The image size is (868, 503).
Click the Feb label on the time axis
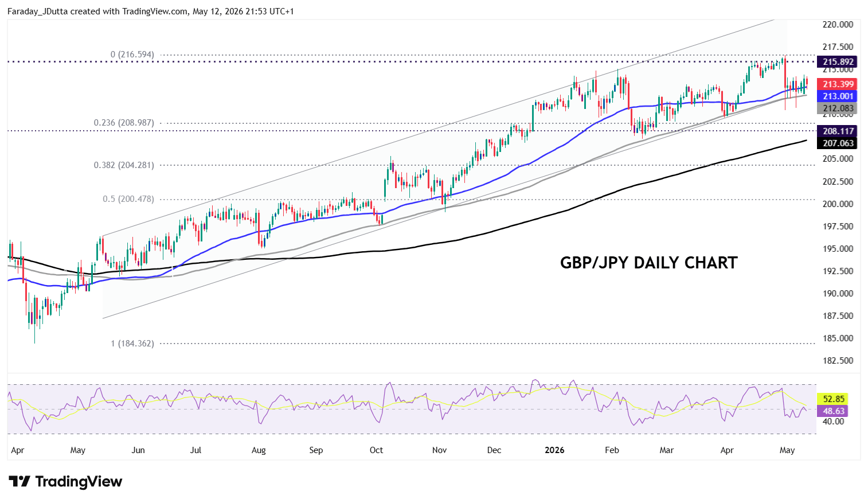612,450
